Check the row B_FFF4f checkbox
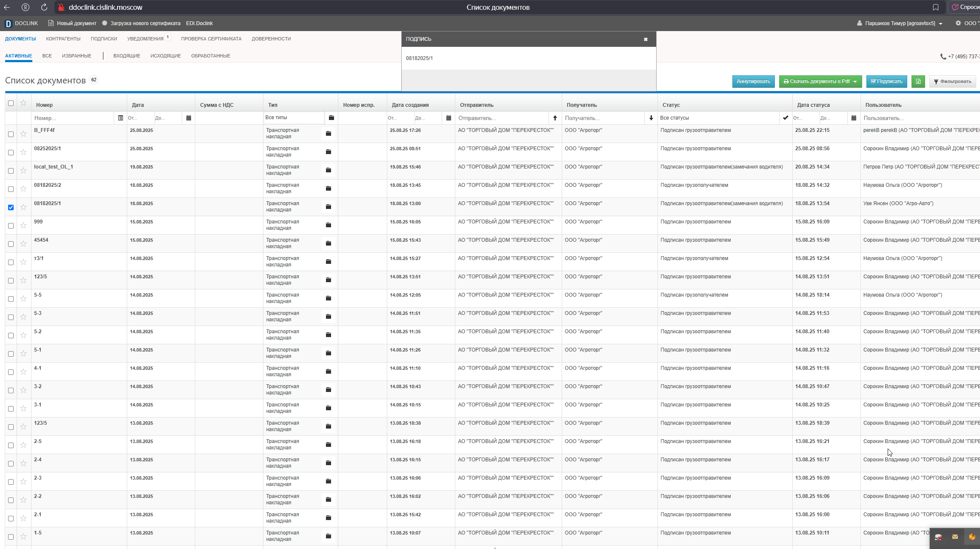This screenshot has height=549, width=980. (x=11, y=134)
